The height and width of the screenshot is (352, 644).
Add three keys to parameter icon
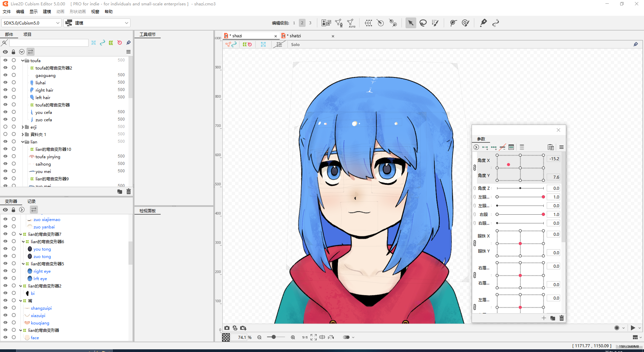(494, 147)
